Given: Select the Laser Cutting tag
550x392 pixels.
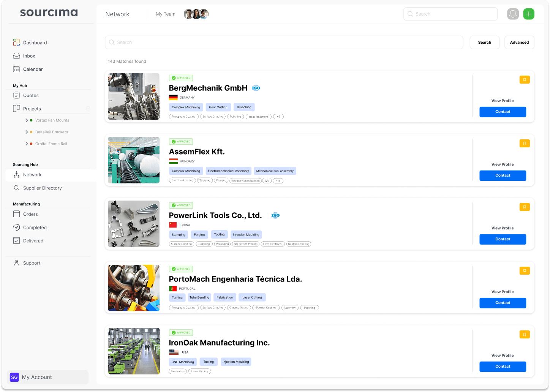Looking at the screenshot, I should pos(252,297).
